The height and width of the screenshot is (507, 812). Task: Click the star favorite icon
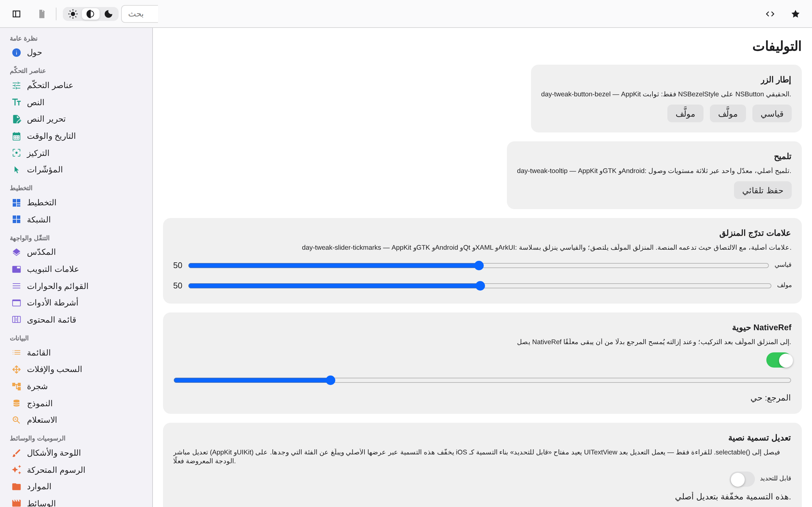[795, 14]
